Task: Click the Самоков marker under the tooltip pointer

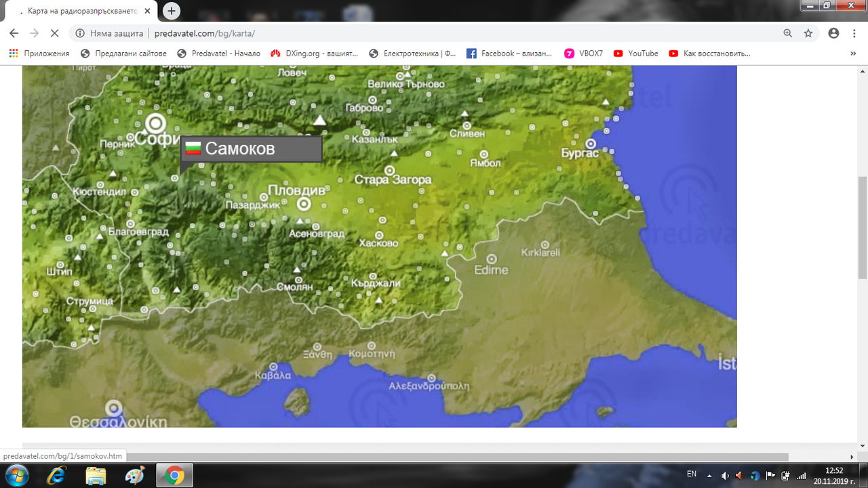Action: [174, 178]
